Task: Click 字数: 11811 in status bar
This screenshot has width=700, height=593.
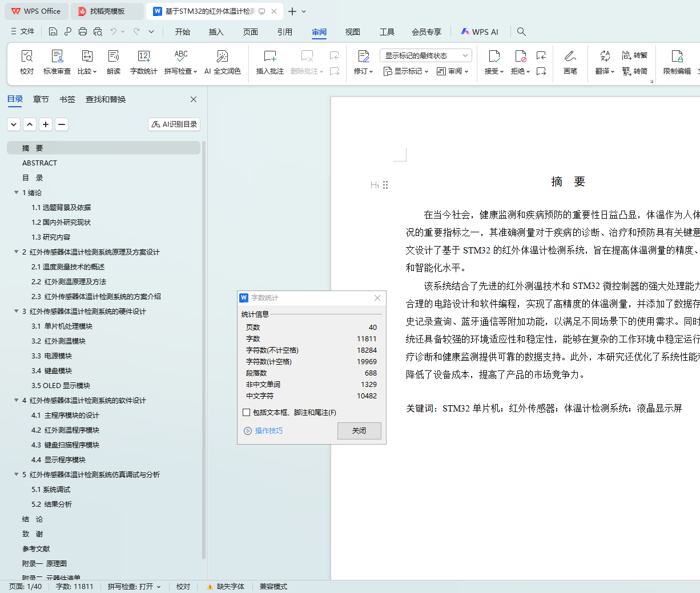Action: [74, 586]
